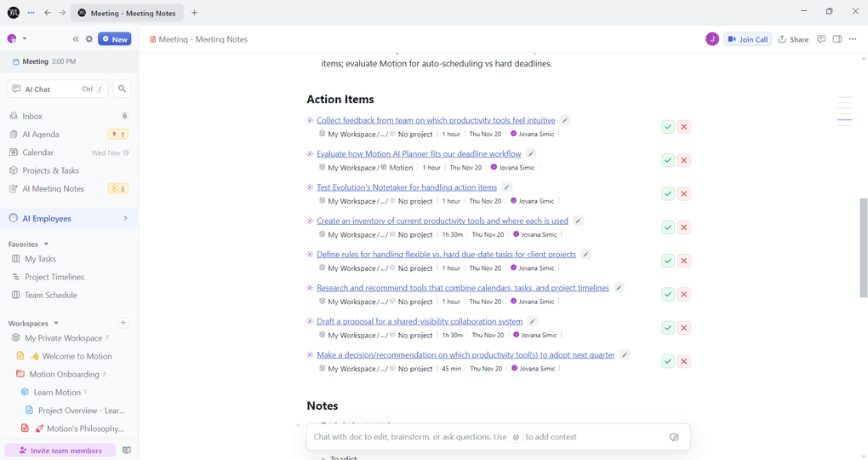Go to Projects & Tasks
The width and height of the screenshot is (868, 460).
coord(50,170)
